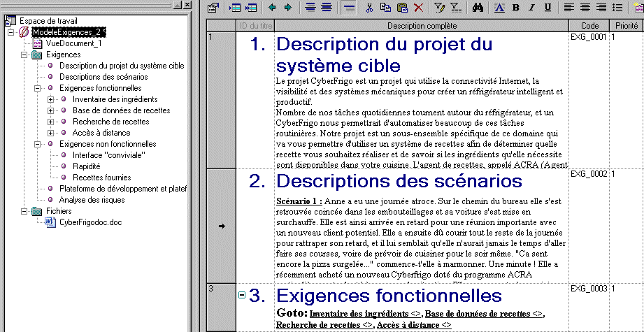Click the Paste clipboard icon
This screenshot has height=332, width=644.
(x=402, y=8)
